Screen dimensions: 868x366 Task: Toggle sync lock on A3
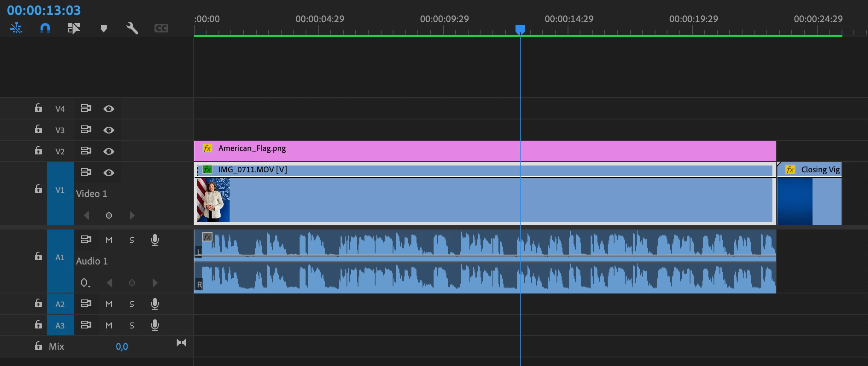click(86, 325)
